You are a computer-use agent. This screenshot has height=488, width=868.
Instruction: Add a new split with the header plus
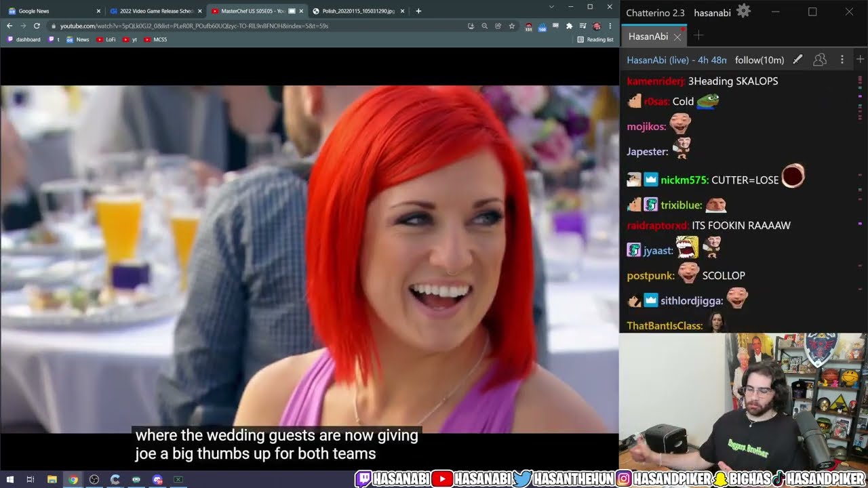(860, 60)
